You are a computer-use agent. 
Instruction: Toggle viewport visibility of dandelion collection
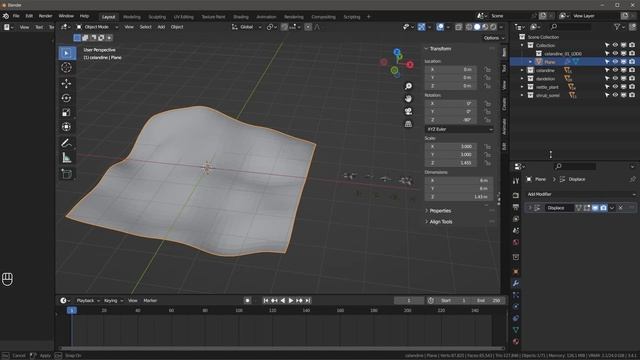click(x=615, y=78)
